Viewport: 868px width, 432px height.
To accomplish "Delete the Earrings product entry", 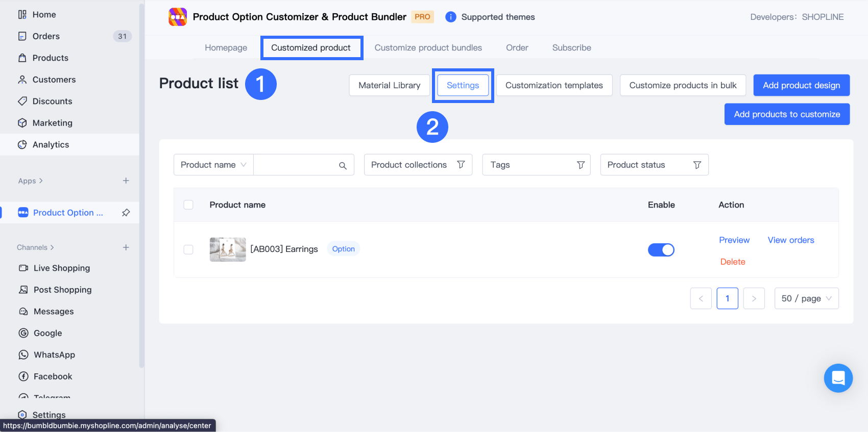I will click(733, 262).
